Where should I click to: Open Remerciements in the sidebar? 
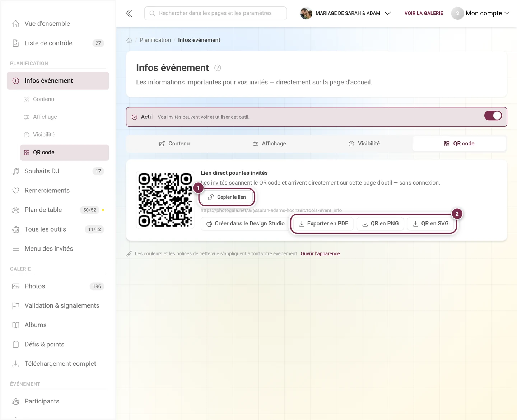pyautogui.click(x=58, y=191)
